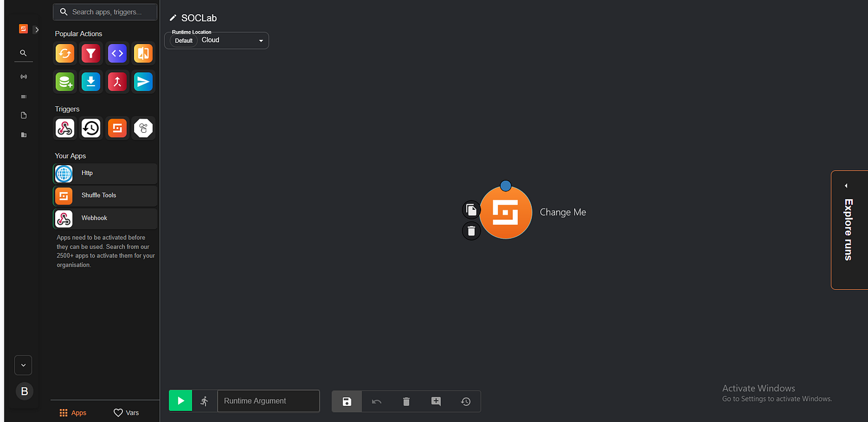This screenshot has height=422, width=868.
Task: Open the stacked lines icon in left sidebar
Action: [24, 97]
